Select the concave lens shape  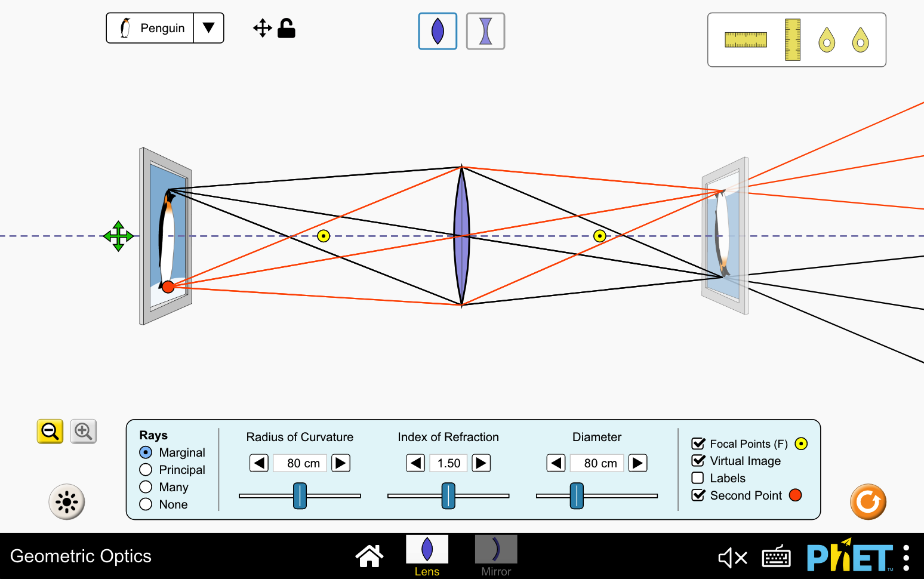point(485,31)
